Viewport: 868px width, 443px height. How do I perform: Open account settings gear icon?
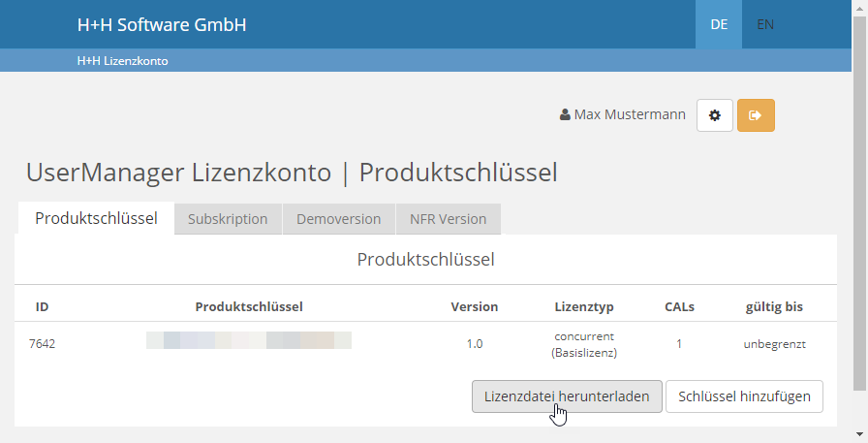715,115
